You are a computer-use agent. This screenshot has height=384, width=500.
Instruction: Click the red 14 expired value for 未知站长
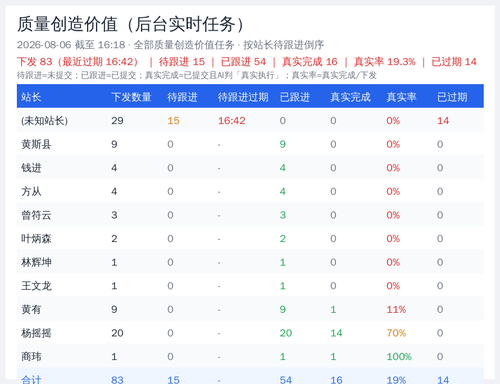coord(443,121)
